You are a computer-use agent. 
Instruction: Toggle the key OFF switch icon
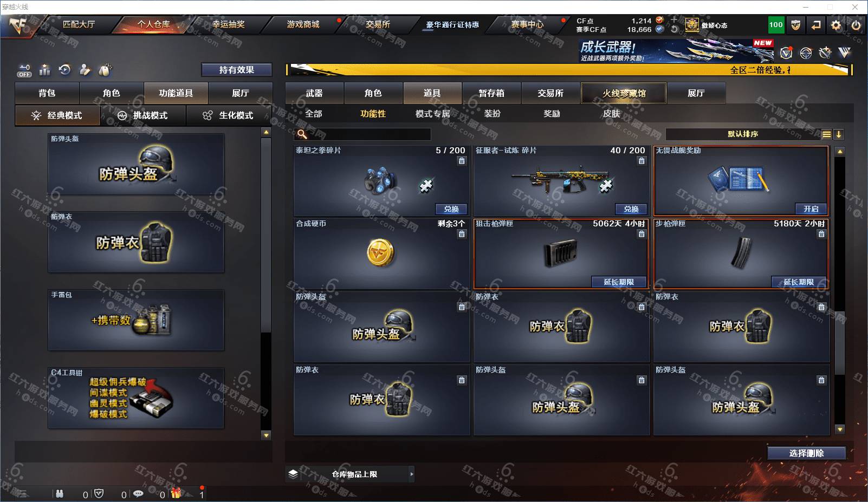click(24, 70)
